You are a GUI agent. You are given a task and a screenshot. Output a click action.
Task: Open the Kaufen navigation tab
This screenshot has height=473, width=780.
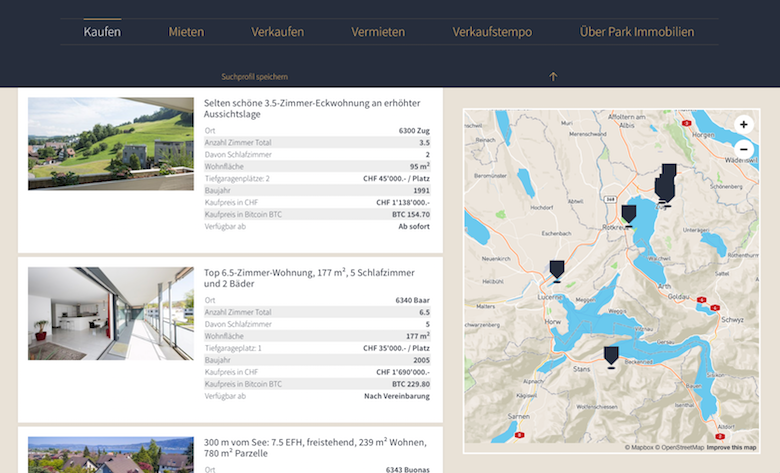coord(102,32)
